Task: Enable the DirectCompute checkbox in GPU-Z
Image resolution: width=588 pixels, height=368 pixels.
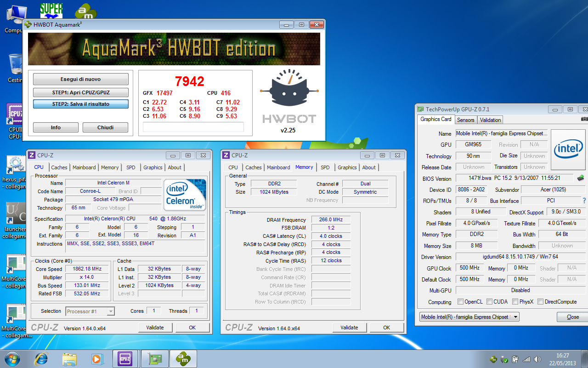Action: pyautogui.click(x=541, y=302)
